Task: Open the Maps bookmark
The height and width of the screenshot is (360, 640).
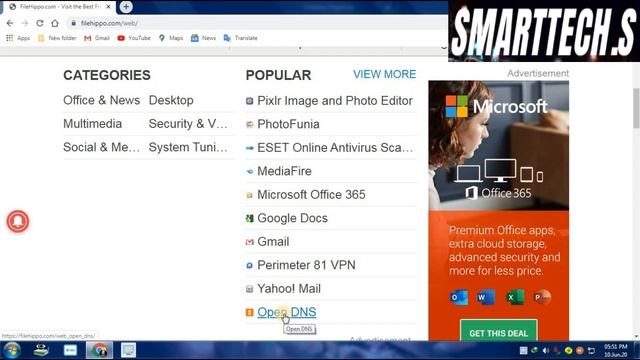Action: pyautogui.click(x=171, y=38)
